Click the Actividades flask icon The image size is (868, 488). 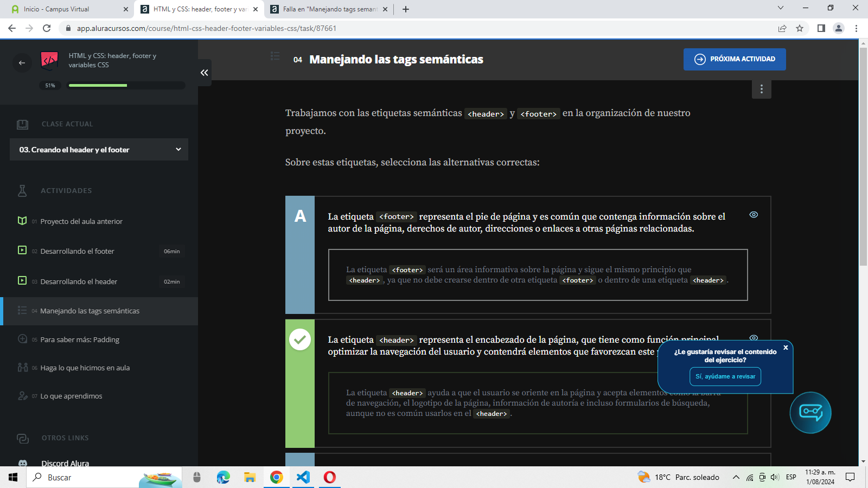22,190
